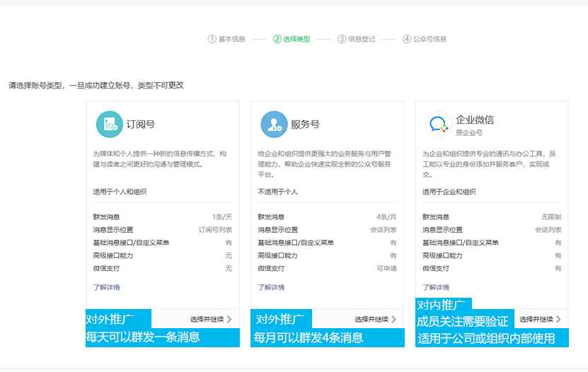Click the 成员关注需要验证 blue label
The image size is (588, 372).
click(463, 322)
